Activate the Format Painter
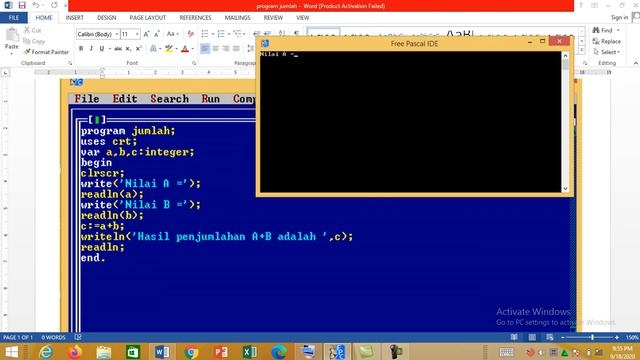 (x=46, y=52)
